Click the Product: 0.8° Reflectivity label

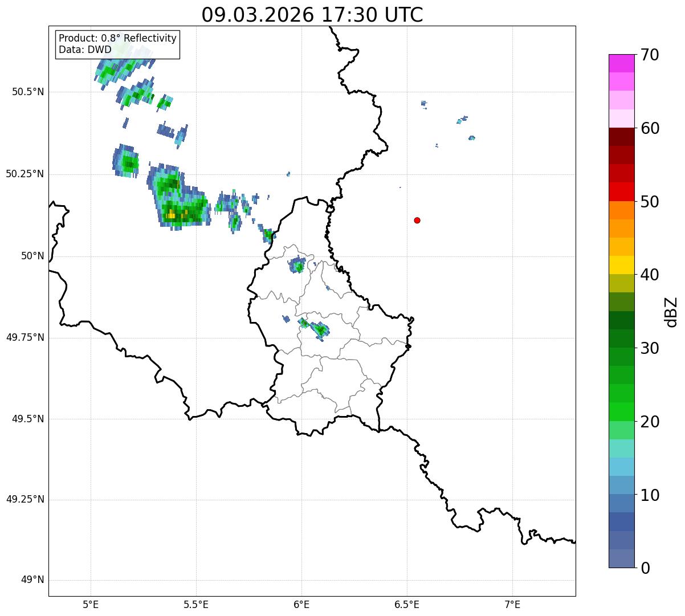(118, 38)
